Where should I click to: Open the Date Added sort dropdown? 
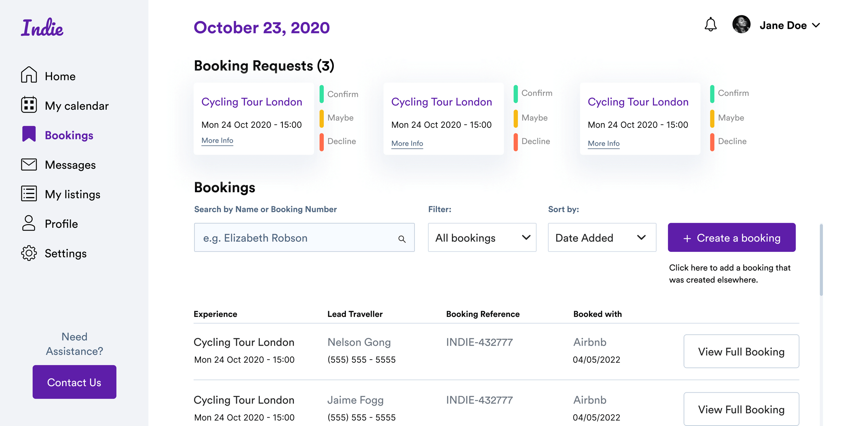602,238
